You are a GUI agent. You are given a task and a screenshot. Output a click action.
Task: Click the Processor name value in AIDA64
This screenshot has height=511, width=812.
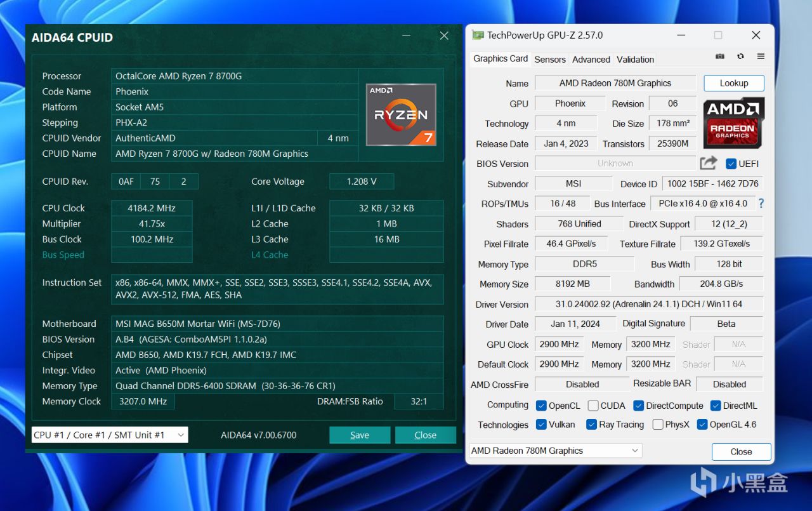click(x=235, y=76)
